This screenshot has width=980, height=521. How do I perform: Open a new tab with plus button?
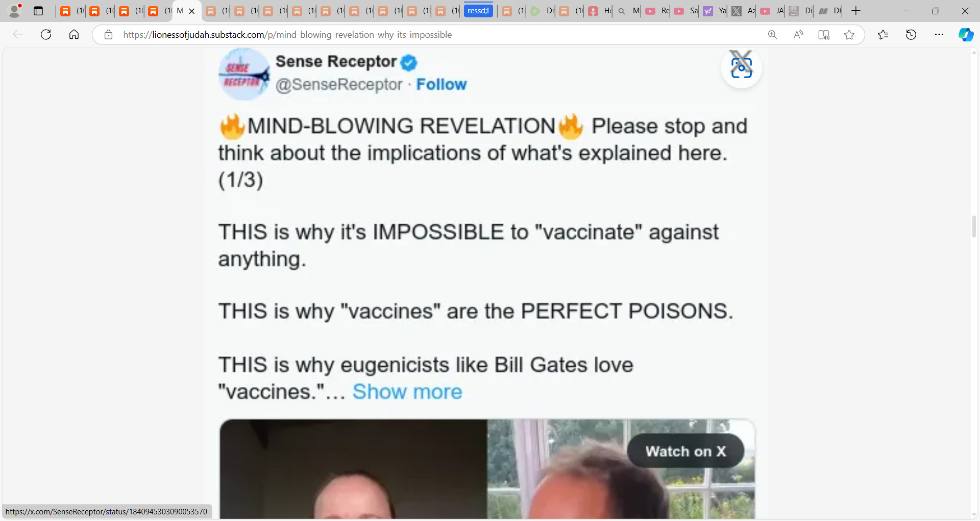point(856,11)
